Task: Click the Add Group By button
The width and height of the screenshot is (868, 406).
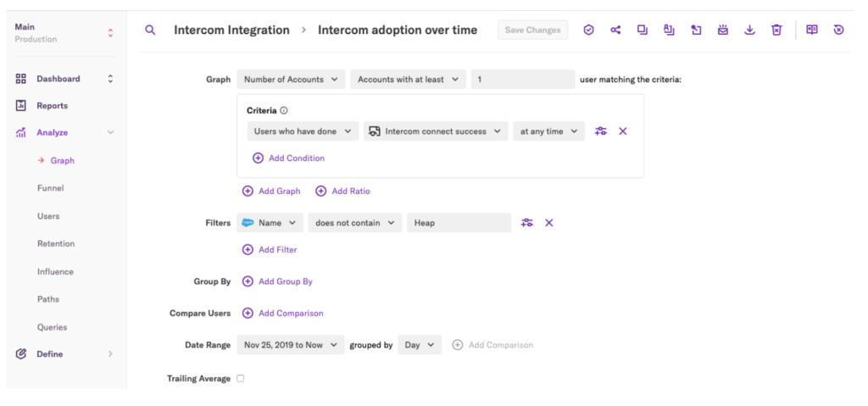Action: 277,281
